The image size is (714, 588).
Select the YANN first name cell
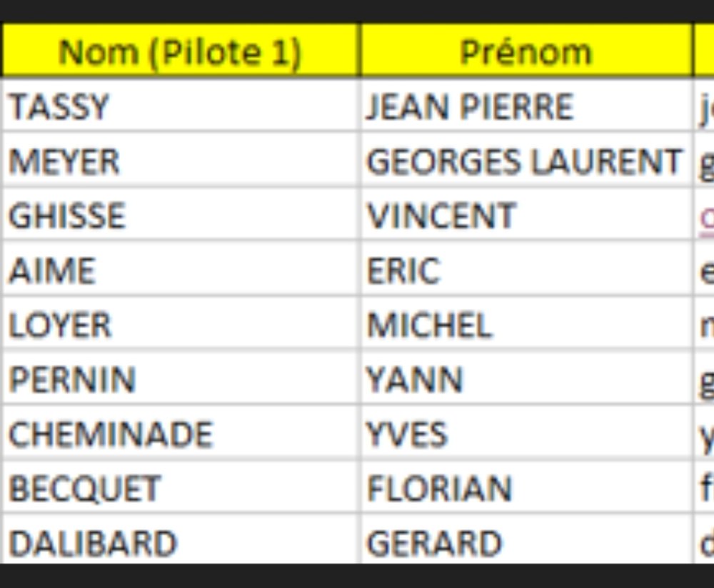pos(526,380)
